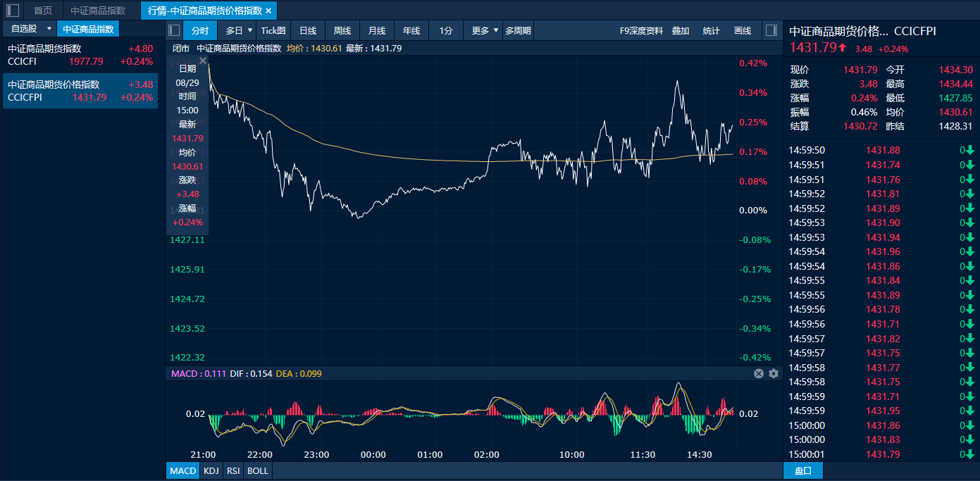Close the date info popup box
Screen dimensions: 980x481
click(x=203, y=61)
